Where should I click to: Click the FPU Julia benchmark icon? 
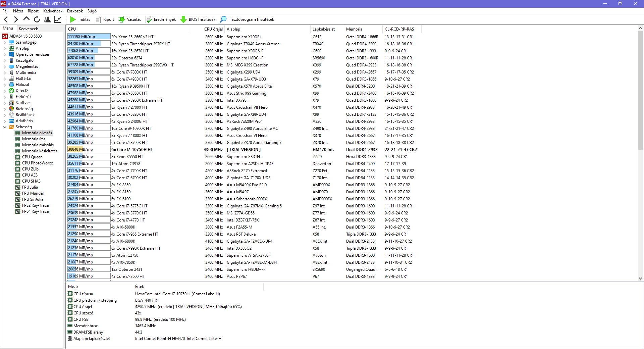[x=18, y=187]
